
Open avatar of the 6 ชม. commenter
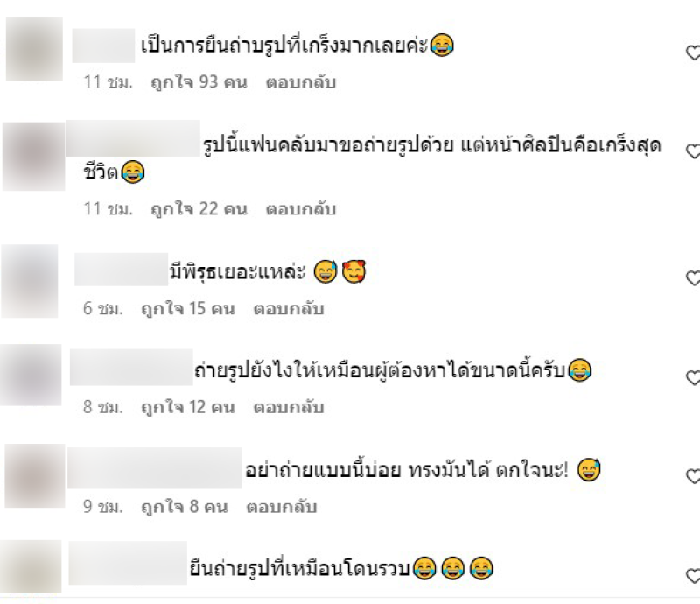tap(30, 281)
